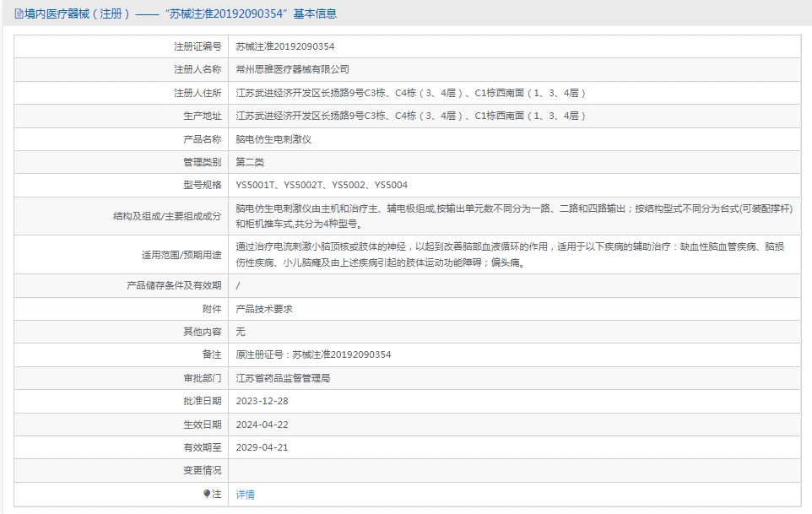Select approval date 2023-12-28
This screenshot has height=514, width=812.
click(262, 401)
